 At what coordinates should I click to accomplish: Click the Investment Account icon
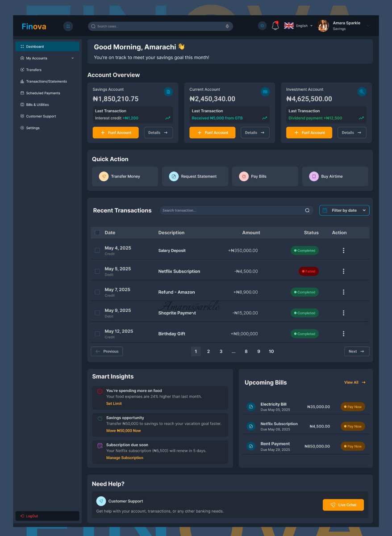click(x=362, y=92)
